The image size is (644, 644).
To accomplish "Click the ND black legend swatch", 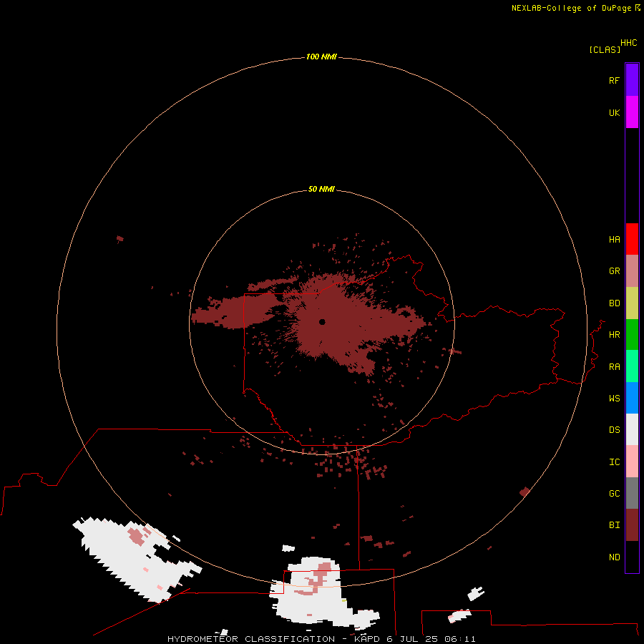I will pyautogui.click(x=632, y=557).
